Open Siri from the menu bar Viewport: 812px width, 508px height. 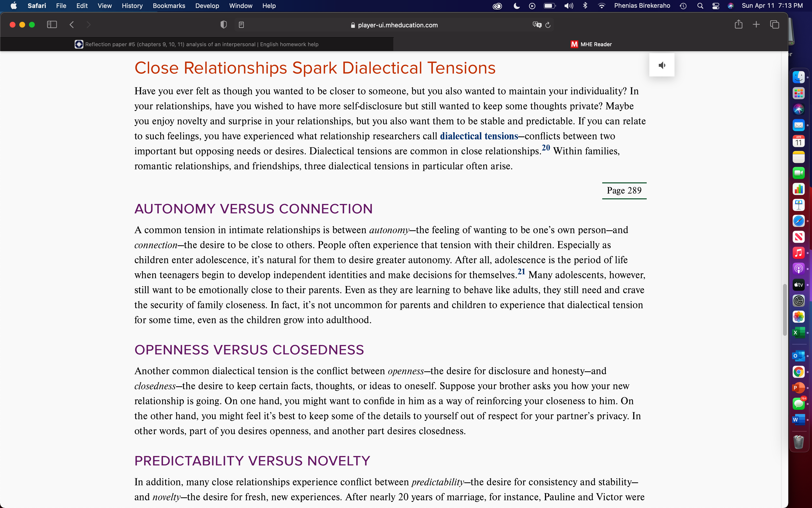click(731, 6)
